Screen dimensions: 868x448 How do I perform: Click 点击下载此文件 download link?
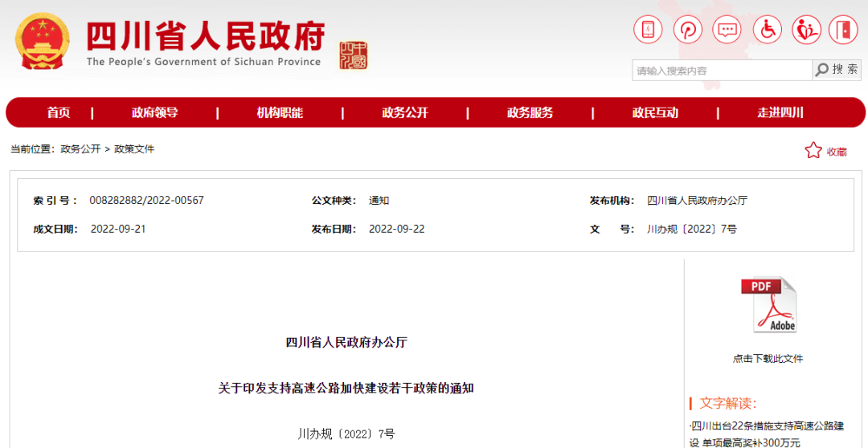[x=768, y=359]
